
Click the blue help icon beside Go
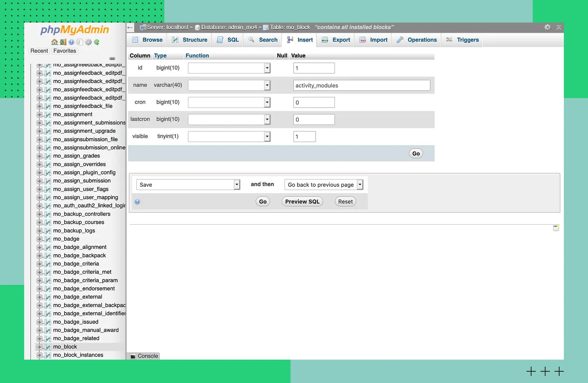coord(137,202)
